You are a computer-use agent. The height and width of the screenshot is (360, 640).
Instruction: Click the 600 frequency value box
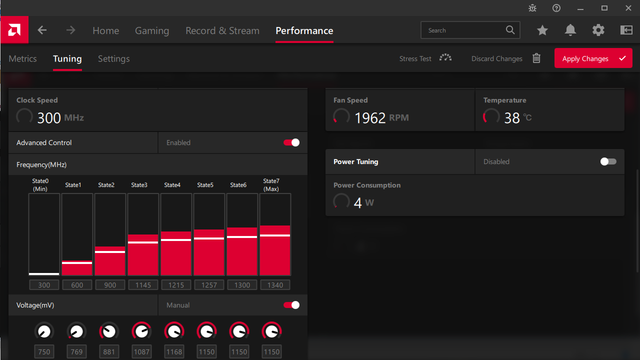[77, 285]
